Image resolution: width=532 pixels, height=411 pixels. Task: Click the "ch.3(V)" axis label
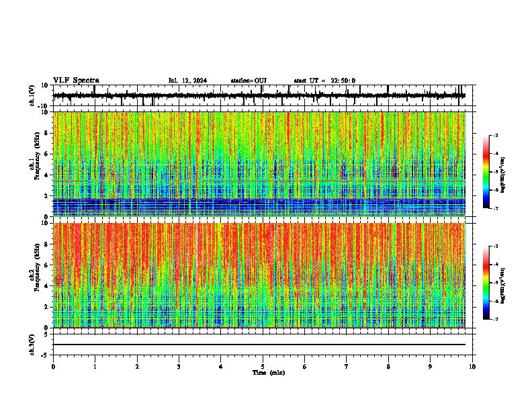32,345
